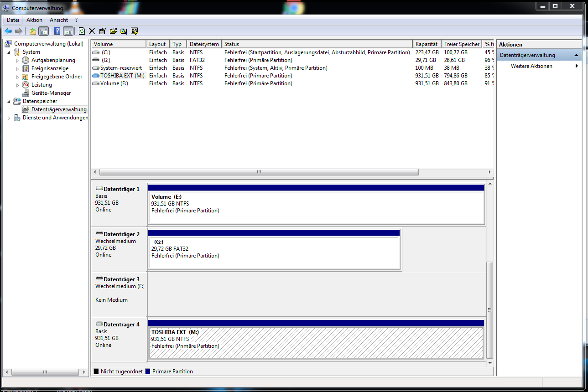Collapse the Datenspeicher tree node
Image resolution: width=588 pixels, height=392 pixels.
(8, 101)
